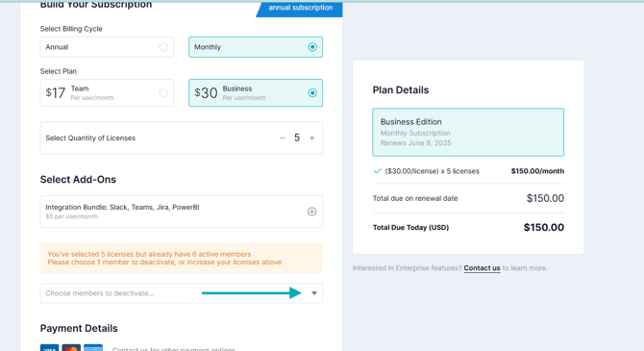This screenshot has width=644, height=351.
Task: Click the annual subscription banner
Action: click(x=299, y=9)
